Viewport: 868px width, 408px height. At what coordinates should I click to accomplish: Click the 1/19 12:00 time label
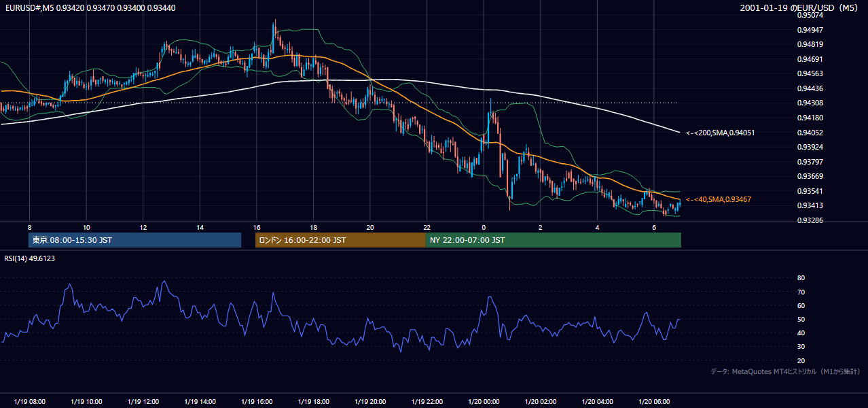click(x=143, y=401)
